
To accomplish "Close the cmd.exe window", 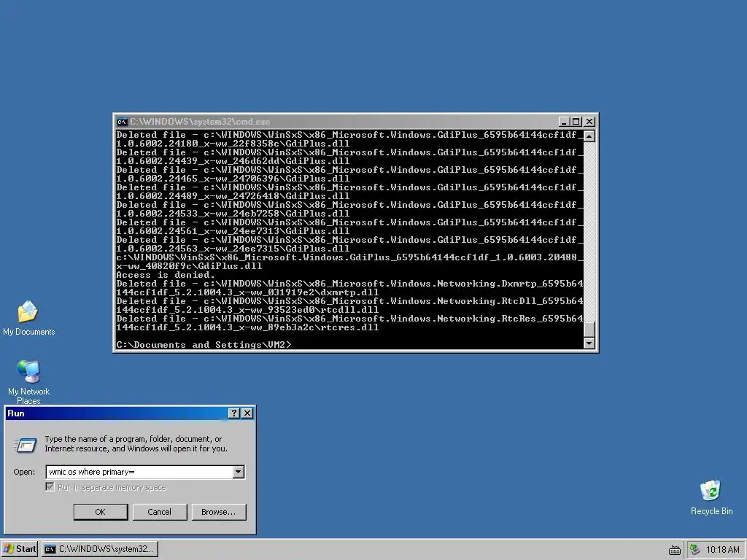I will click(x=589, y=122).
